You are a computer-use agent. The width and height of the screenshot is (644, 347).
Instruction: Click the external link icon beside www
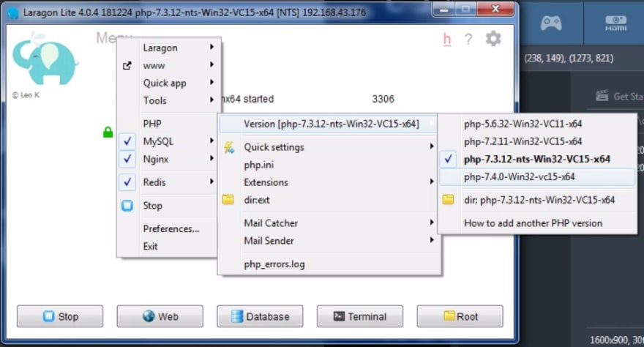(127, 65)
